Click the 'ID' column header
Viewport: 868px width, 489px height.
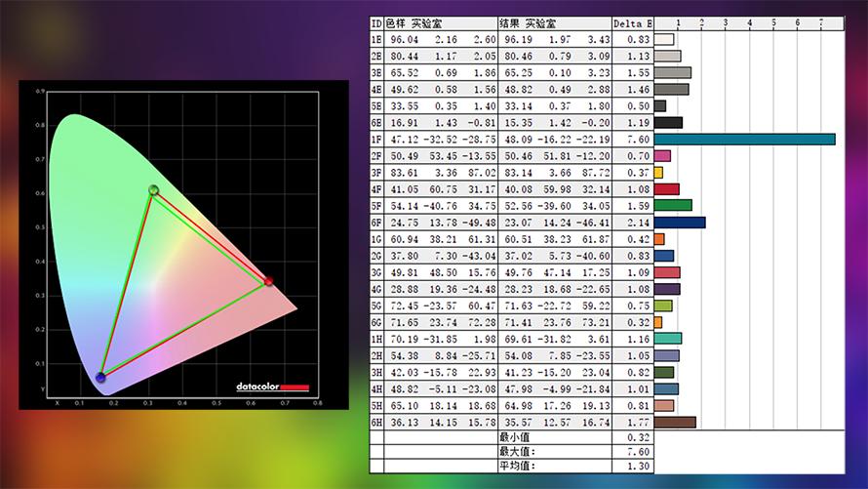point(376,23)
